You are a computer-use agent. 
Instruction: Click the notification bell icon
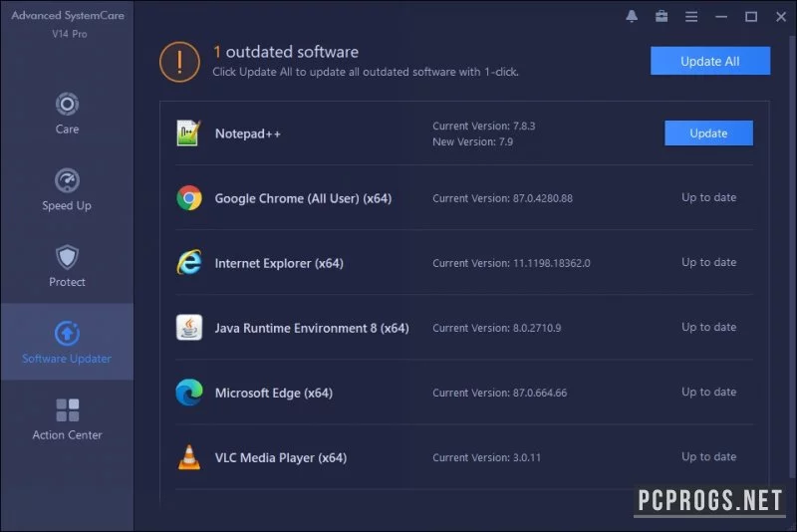point(632,16)
